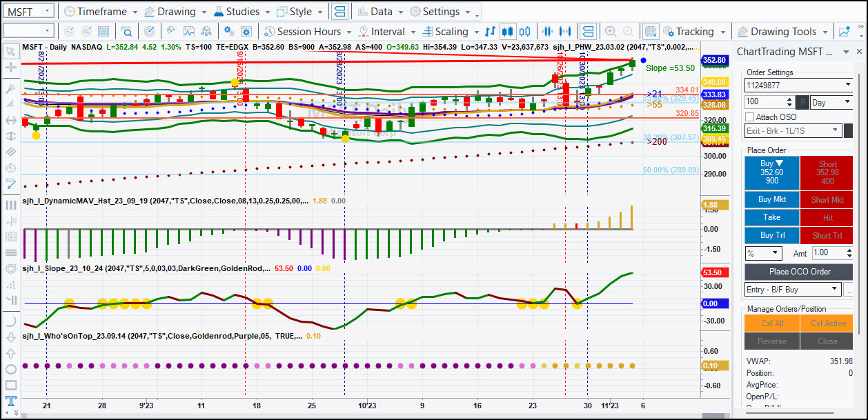Click the increase bar spacing icon
This screenshot has height=420, width=868.
566,32
